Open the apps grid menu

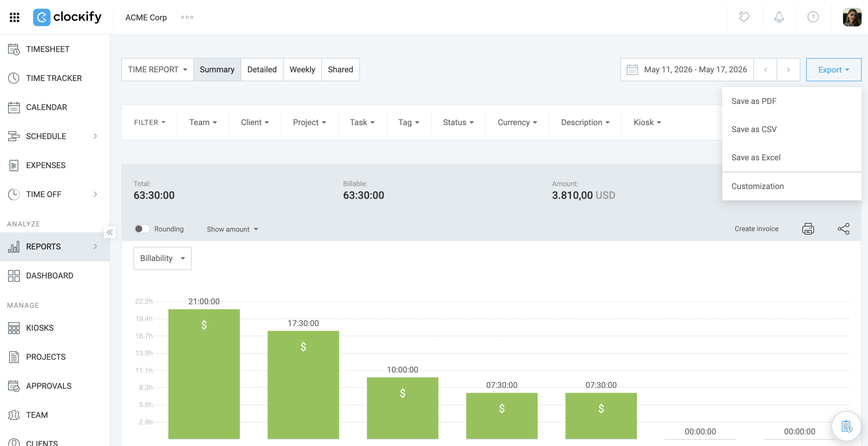coord(14,17)
